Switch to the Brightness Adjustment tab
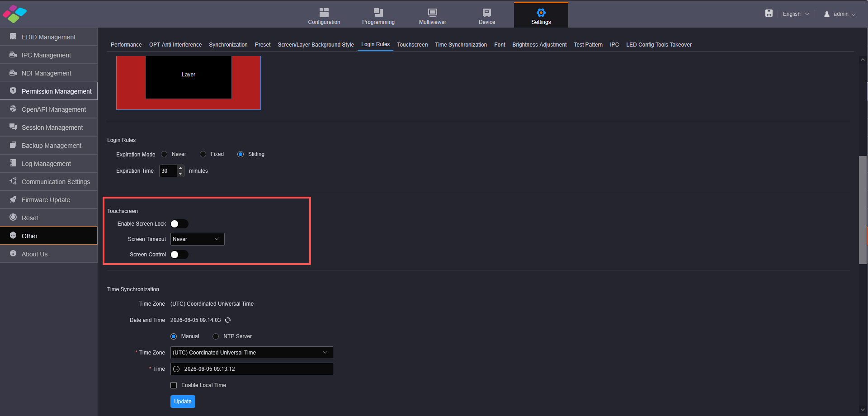The width and height of the screenshot is (868, 416). [x=539, y=45]
